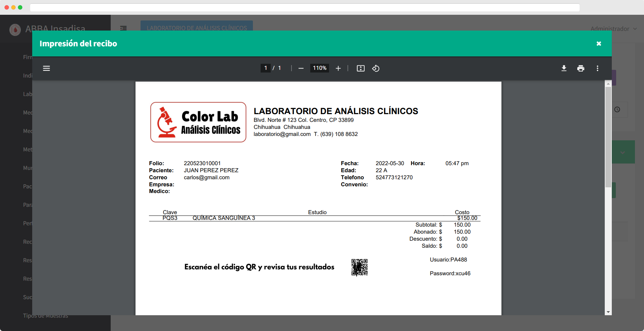Click the ABBA Insadisa logo icon

coord(15,30)
